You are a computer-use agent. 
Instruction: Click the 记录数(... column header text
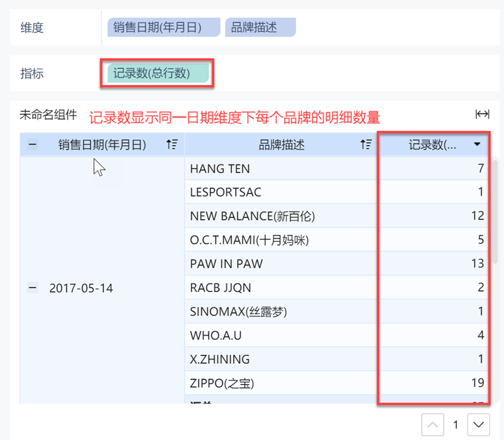[x=432, y=145]
